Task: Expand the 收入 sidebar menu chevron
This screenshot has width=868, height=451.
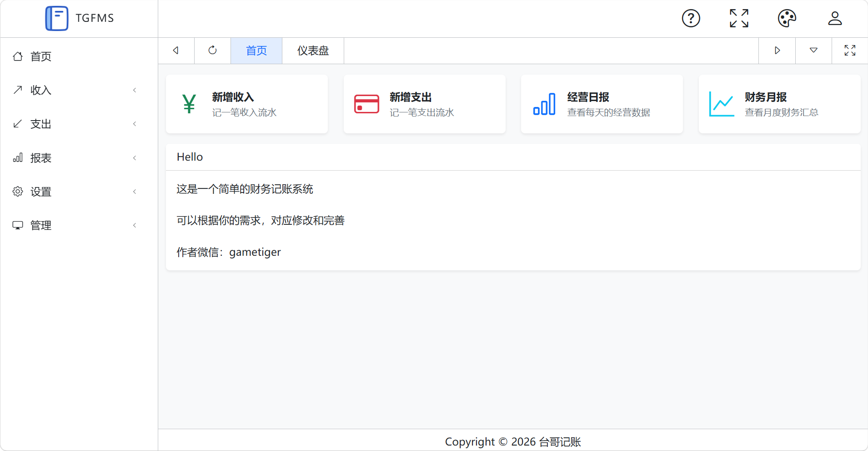Action: pyautogui.click(x=135, y=90)
